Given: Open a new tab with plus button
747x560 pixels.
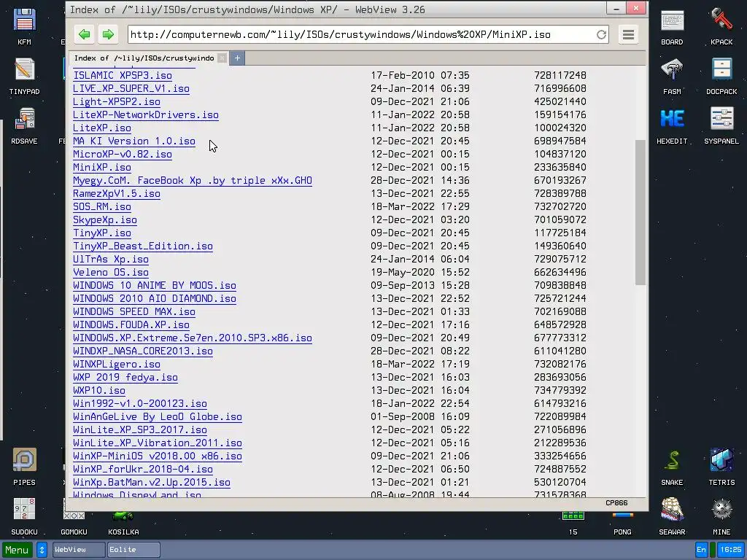Looking at the screenshot, I should coord(237,58).
